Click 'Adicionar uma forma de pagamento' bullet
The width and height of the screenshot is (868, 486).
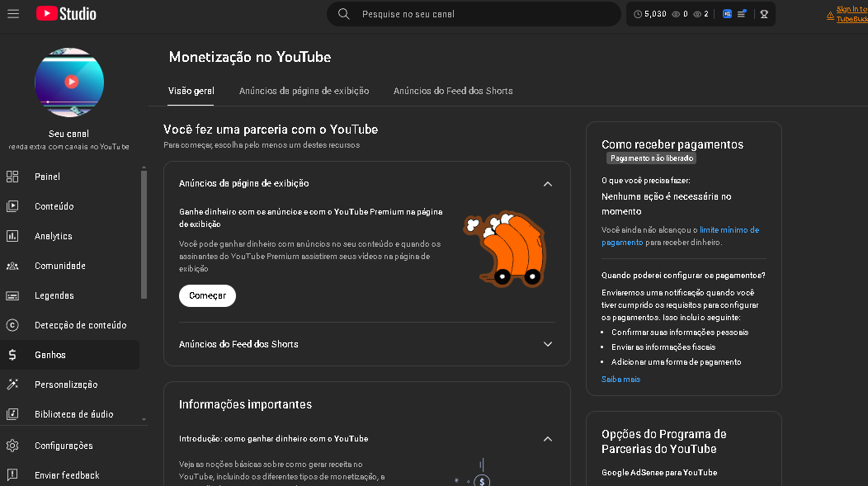click(676, 362)
